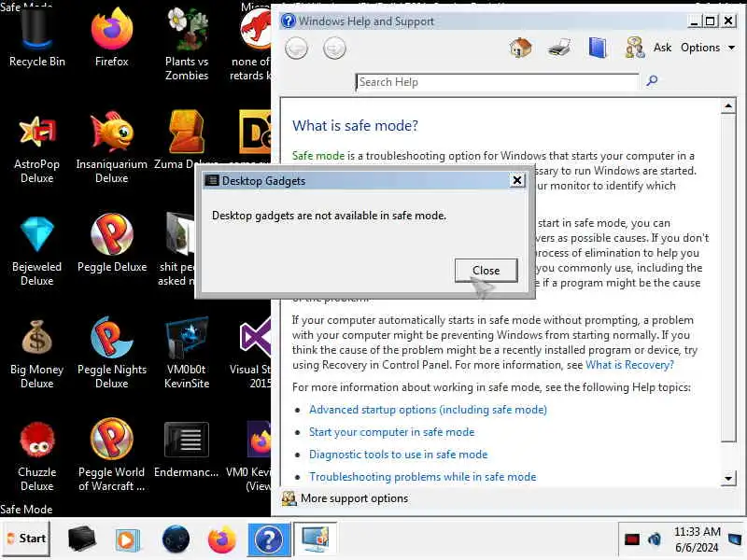Select Bejeweled Deluxe desktop icon
747x560 pixels.
(x=36, y=250)
